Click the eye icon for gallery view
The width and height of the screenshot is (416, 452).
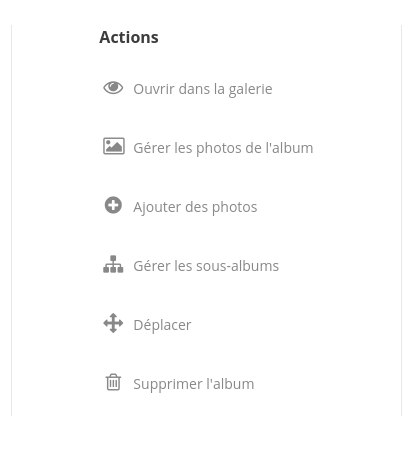click(x=113, y=88)
